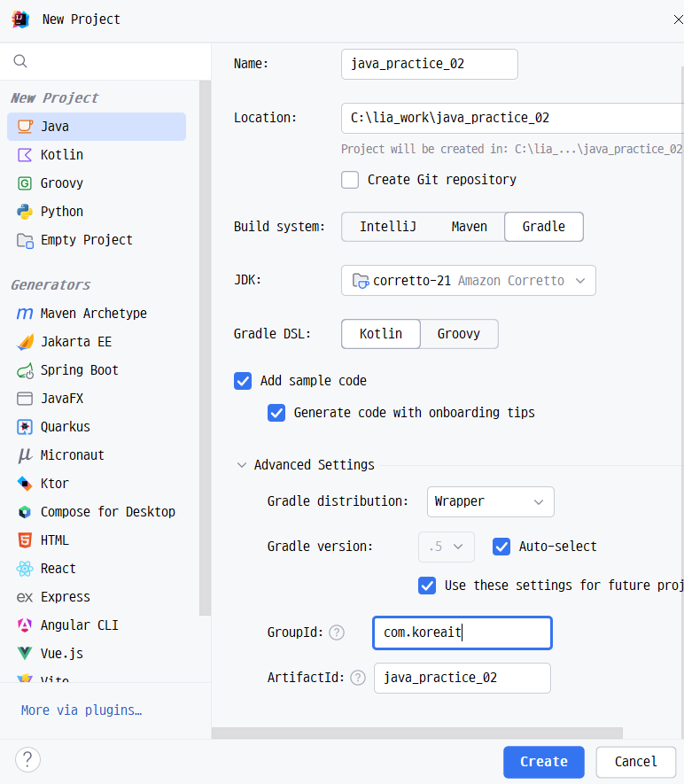The width and height of the screenshot is (684, 784).
Task: Select the Java coffee cup icon
Action: point(25,127)
